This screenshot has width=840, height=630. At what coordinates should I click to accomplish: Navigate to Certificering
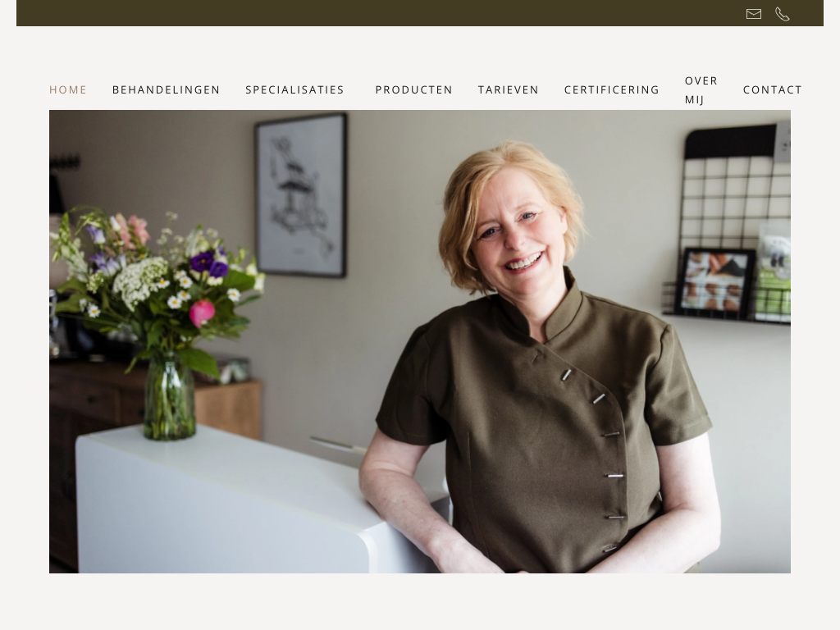coord(612,89)
